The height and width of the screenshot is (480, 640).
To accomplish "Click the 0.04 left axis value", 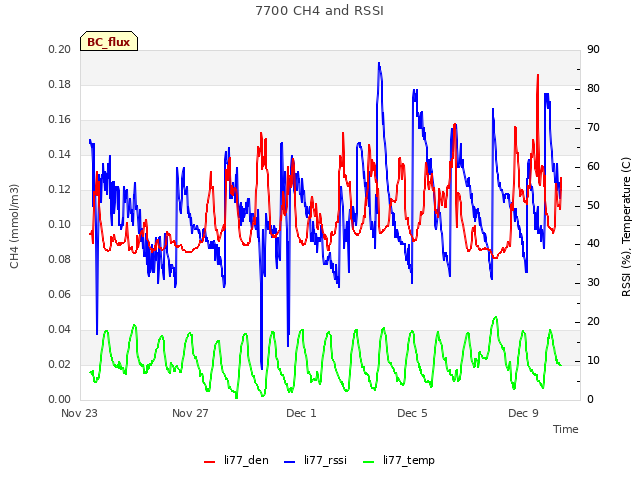I will (60, 329).
